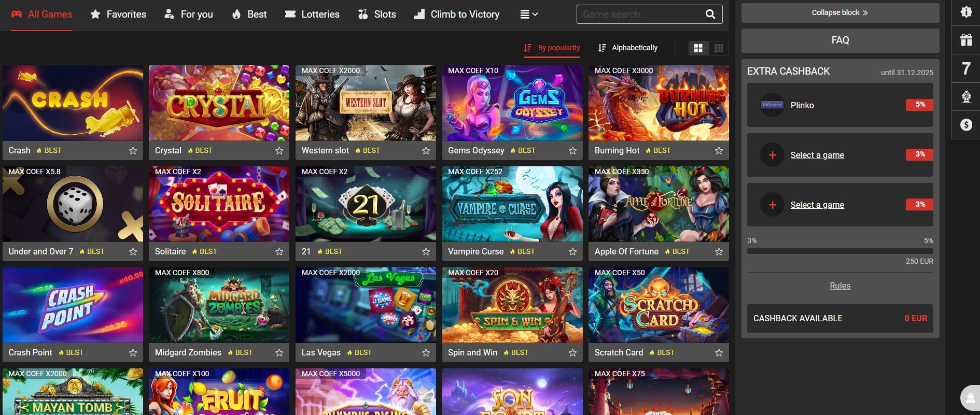Open Crash Point game thumbnail
This screenshot has height=415, width=980.
coord(73,305)
